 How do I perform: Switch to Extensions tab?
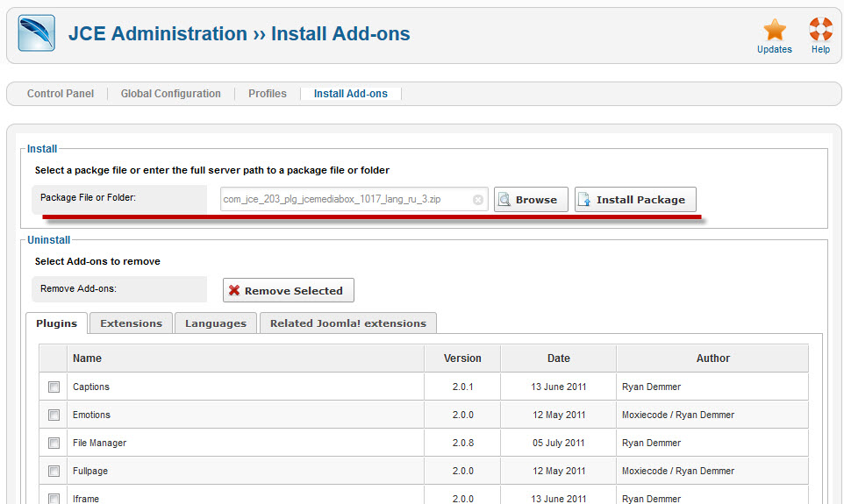pos(132,323)
